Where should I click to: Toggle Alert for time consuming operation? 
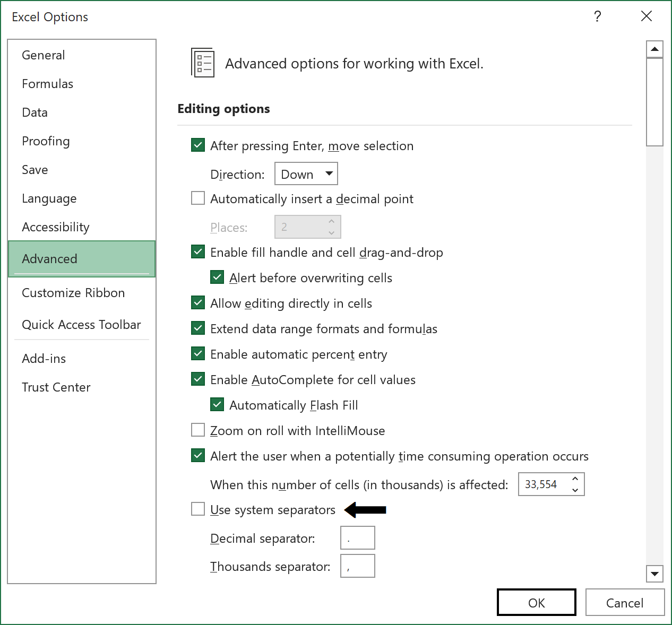pyautogui.click(x=198, y=455)
